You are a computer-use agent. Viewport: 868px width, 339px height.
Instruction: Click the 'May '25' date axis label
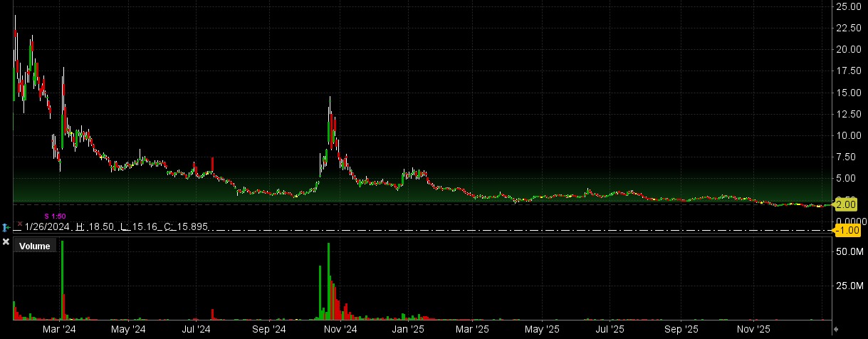(542, 330)
